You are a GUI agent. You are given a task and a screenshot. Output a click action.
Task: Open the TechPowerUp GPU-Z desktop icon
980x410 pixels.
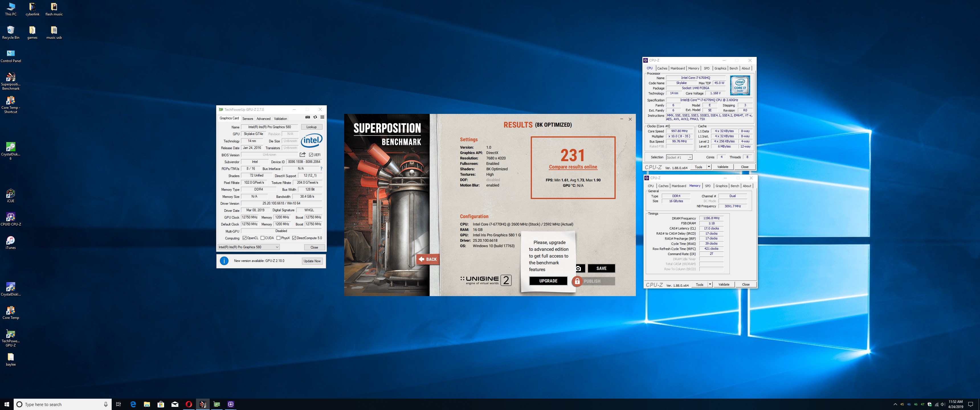11,338
